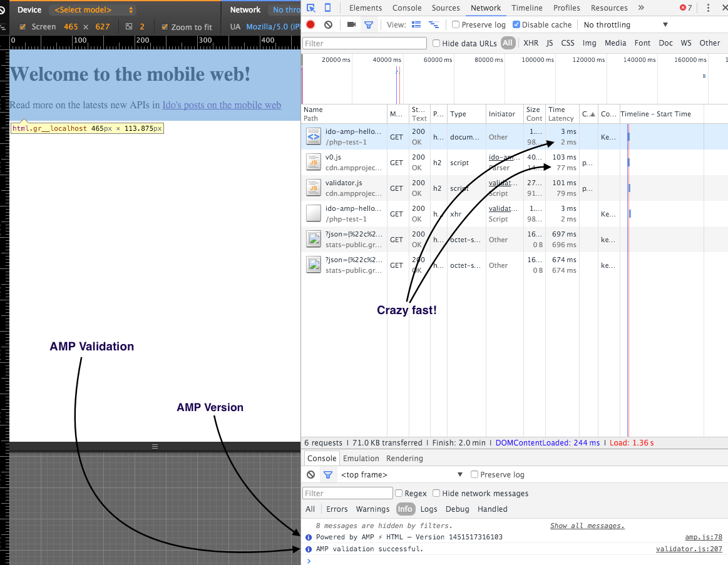Open the No throttling dropdown
728x565 pixels.
coord(626,25)
